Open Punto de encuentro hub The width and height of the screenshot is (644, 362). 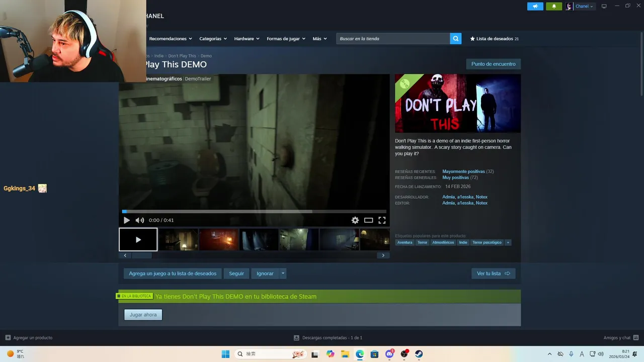tap(493, 64)
